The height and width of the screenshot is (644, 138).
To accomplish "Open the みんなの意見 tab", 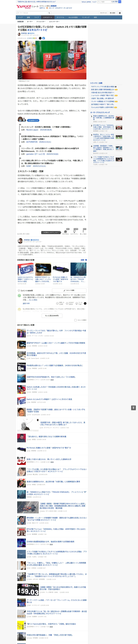I will [x=73, y=17].
